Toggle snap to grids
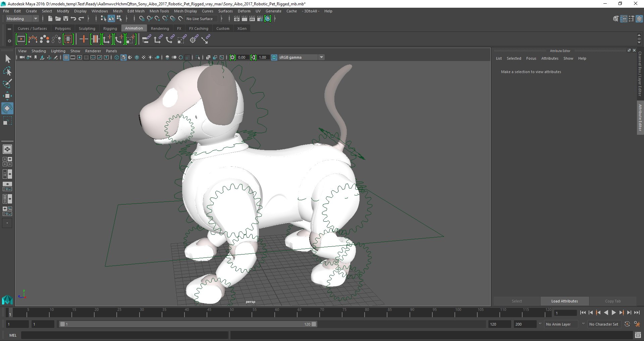 point(142,19)
